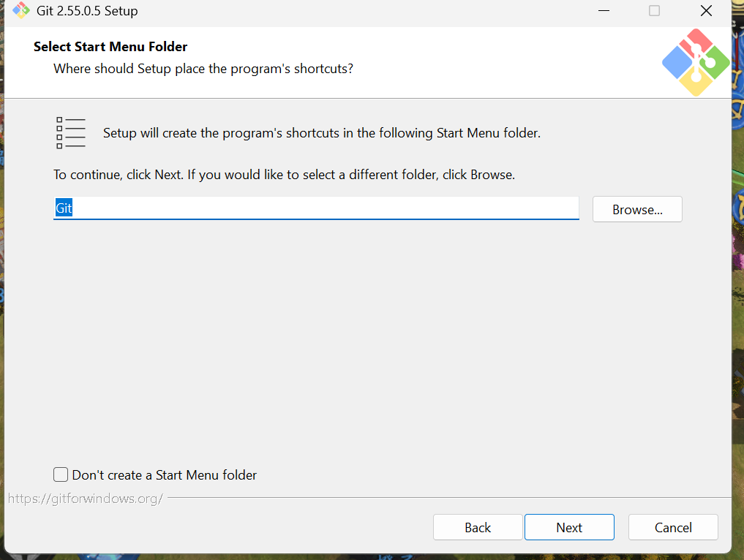Click the "Don't create a Start Menu folder" label

[164, 474]
